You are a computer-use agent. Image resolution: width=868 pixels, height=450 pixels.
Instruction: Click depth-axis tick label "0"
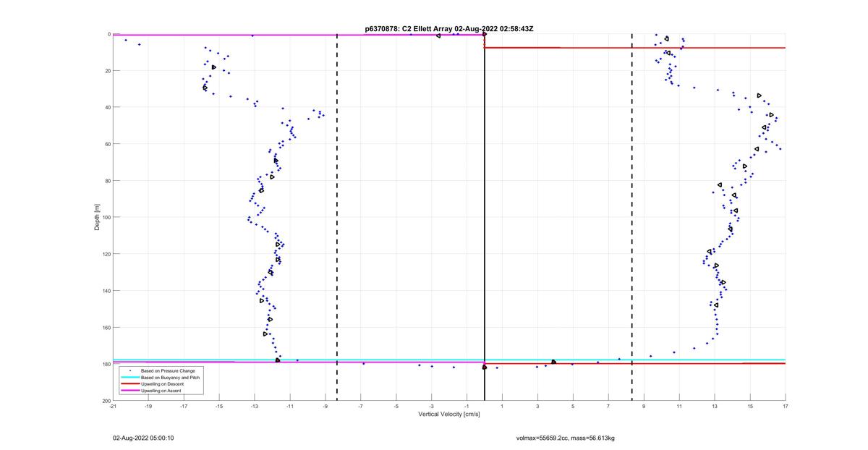coord(109,34)
